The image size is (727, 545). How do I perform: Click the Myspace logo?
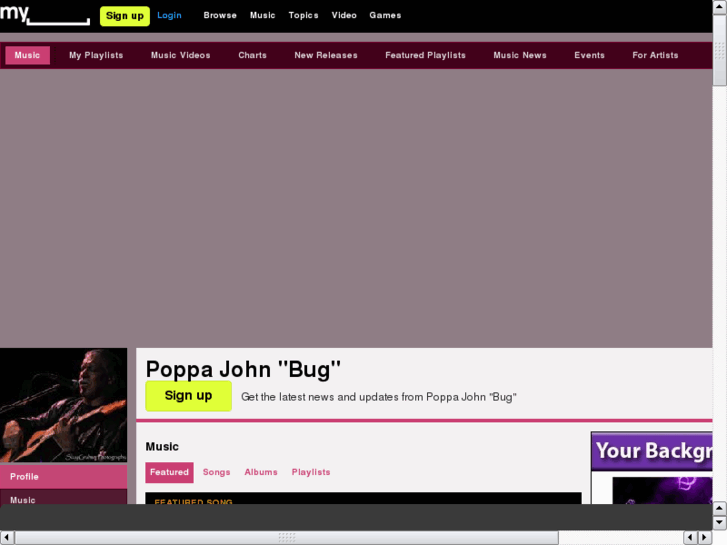click(45, 15)
